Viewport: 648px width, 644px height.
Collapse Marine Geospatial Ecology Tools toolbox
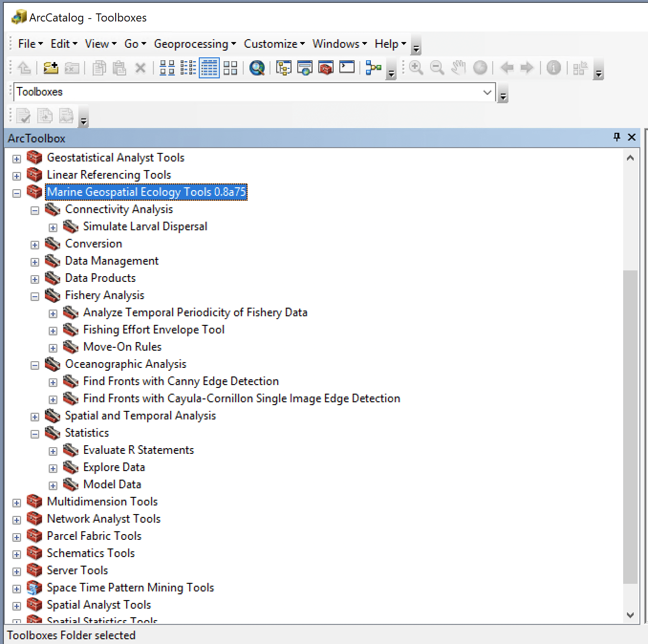tap(17, 193)
